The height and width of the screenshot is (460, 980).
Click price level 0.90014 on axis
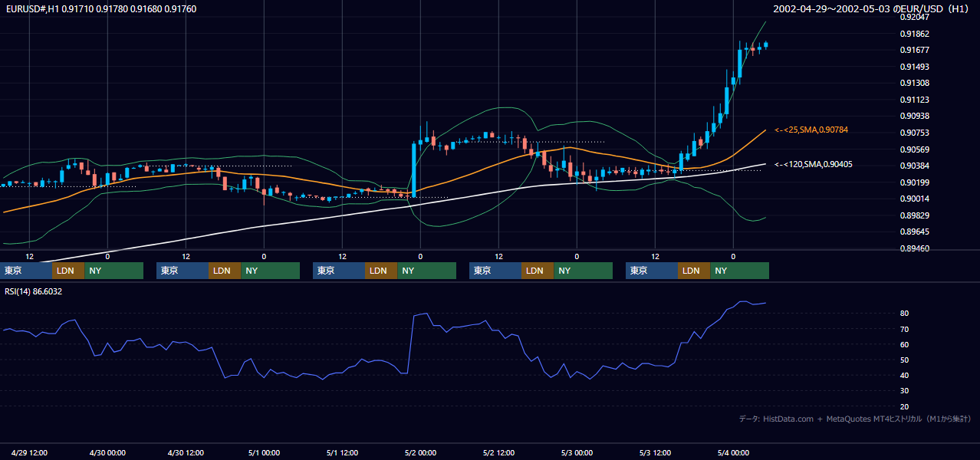pos(915,199)
